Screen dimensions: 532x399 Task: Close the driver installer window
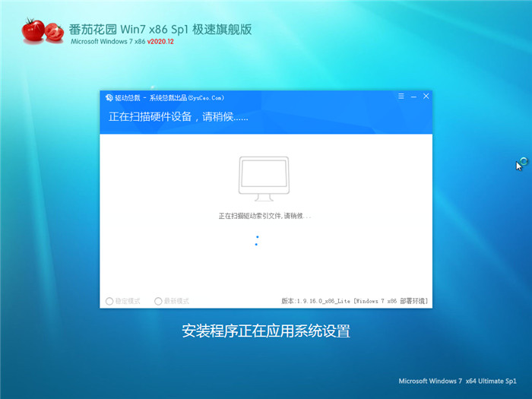click(426, 97)
